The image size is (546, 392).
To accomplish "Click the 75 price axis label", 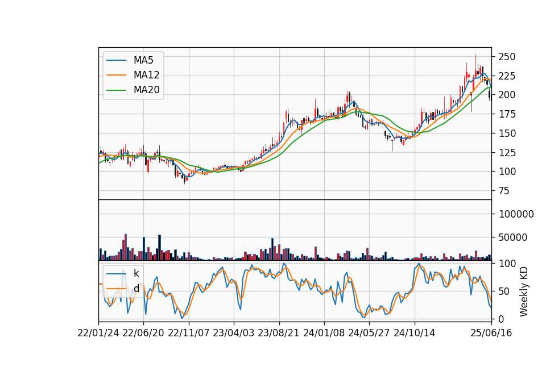I will click(504, 191).
